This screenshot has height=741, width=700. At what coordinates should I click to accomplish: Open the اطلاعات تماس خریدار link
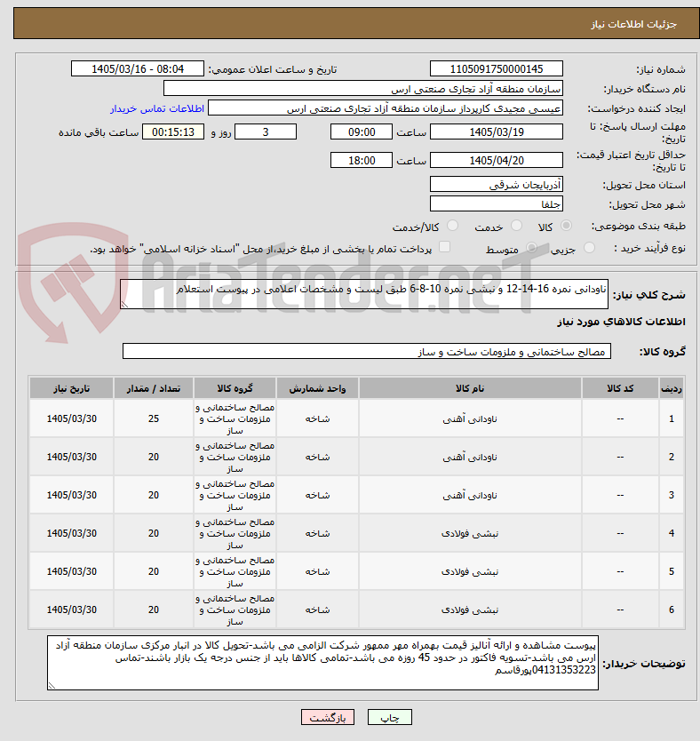[157, 108]
